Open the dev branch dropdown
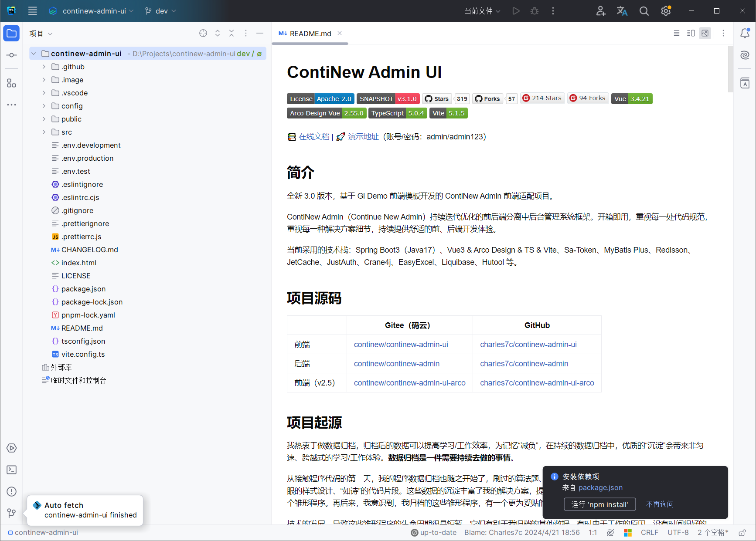756x541 pixels. point(160,11)
